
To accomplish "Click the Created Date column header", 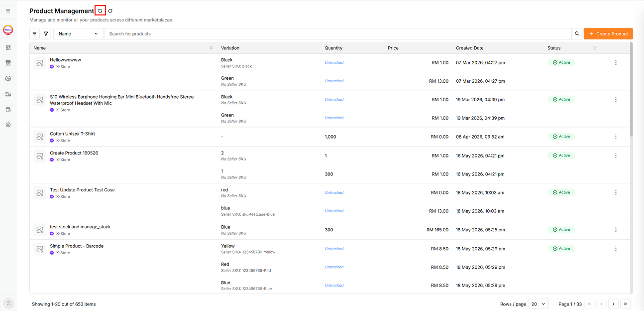I will [x=470, y=48].
